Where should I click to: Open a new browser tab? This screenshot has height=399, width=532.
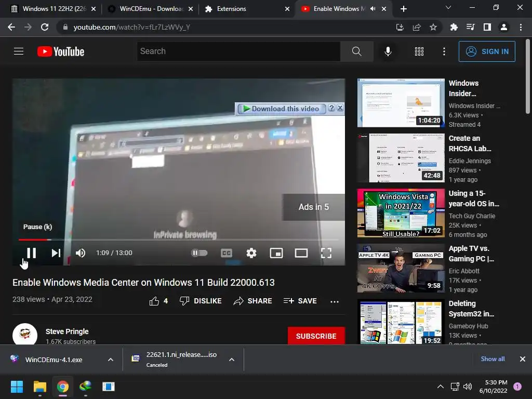pos(403,9)
